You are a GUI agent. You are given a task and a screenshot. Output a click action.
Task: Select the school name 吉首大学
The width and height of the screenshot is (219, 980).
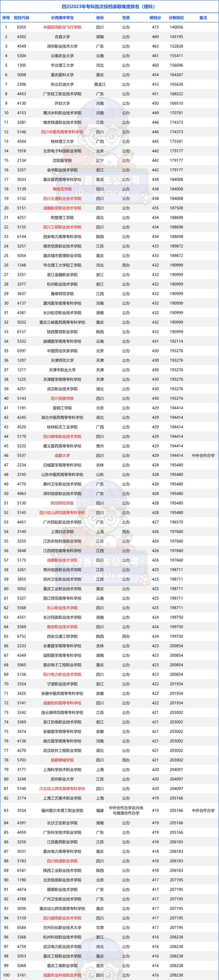coord(62,37)
